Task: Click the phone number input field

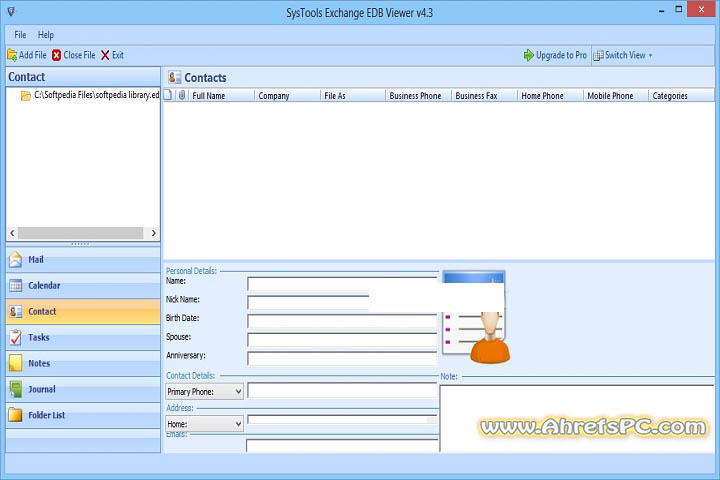Action: point(342,390)
